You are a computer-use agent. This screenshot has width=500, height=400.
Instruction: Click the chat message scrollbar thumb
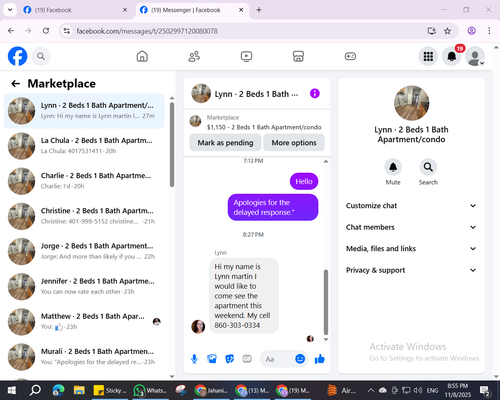326,302
